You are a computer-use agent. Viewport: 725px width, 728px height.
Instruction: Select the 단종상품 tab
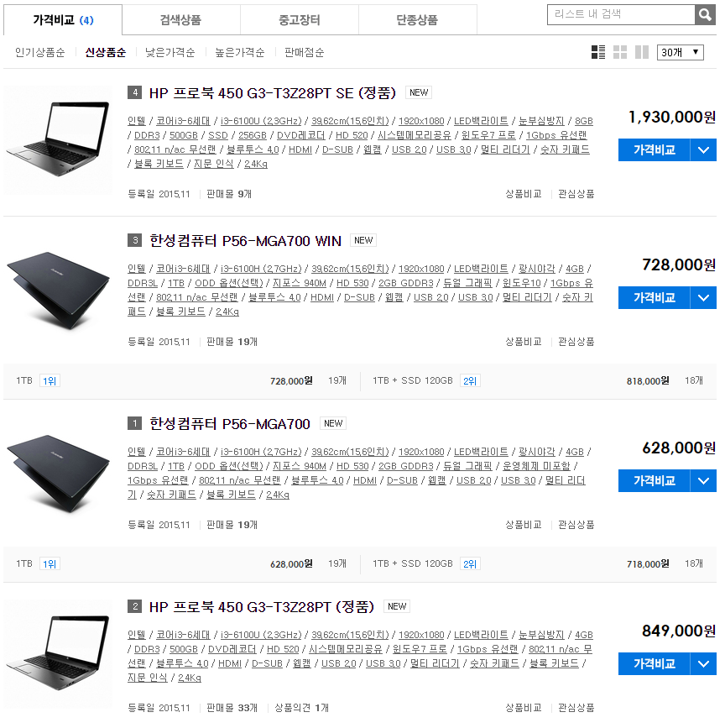418,20
